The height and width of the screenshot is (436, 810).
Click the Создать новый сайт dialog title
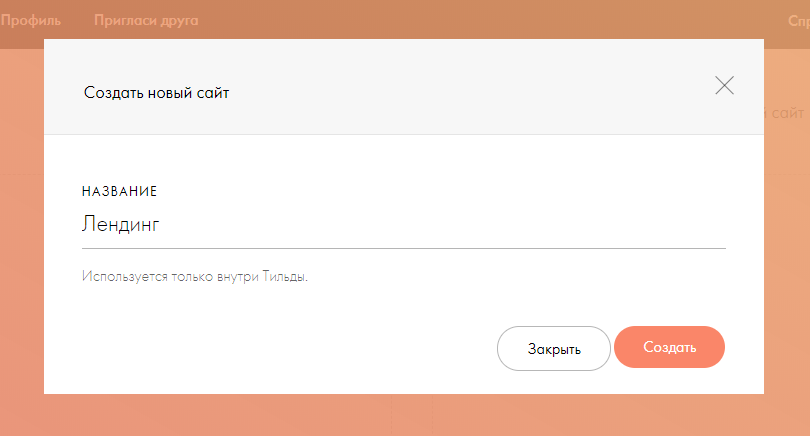coord(157,93)
